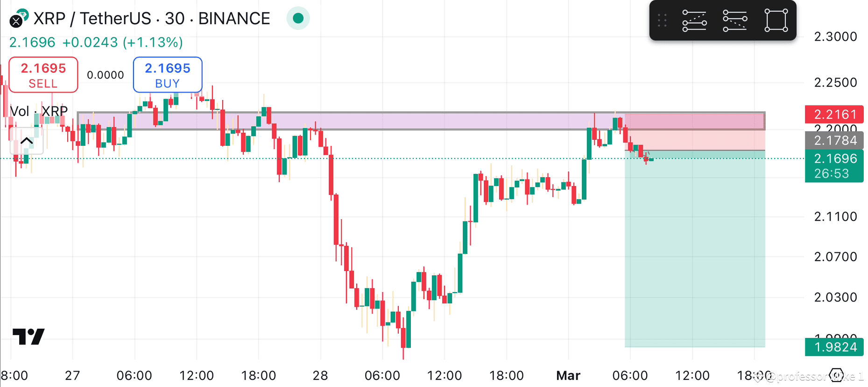Click the Mar label on the time axis
Screen dimensions: 868x387
[x=568, y=375]
